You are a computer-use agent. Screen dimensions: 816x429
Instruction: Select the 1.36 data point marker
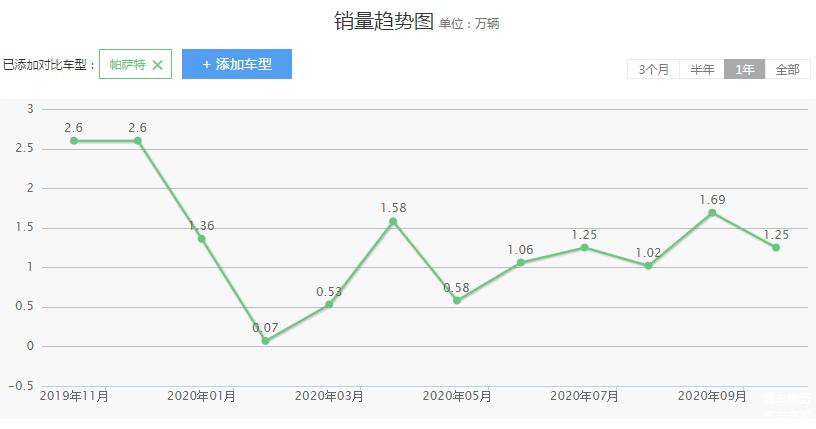click(201, 239)
